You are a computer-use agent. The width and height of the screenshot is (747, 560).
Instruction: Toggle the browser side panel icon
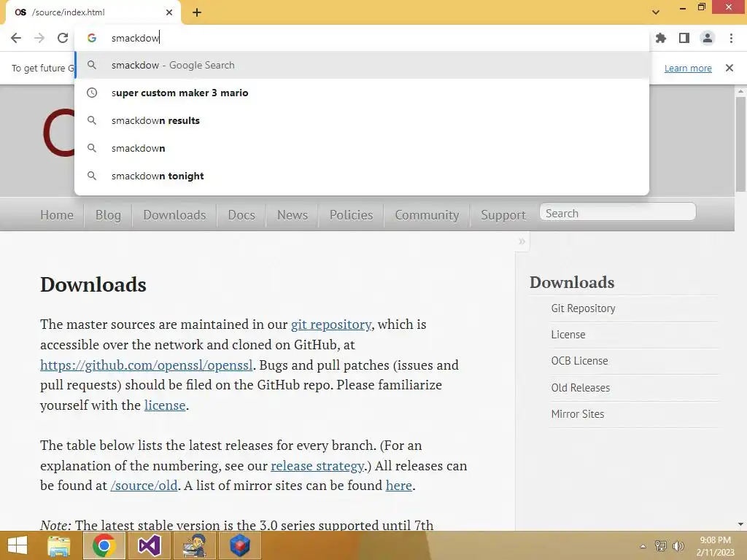point(684,38)
